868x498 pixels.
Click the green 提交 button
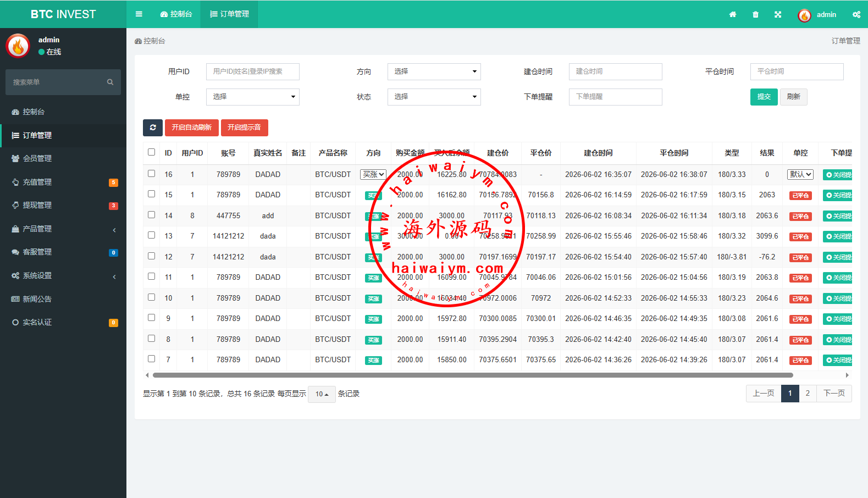764,97
